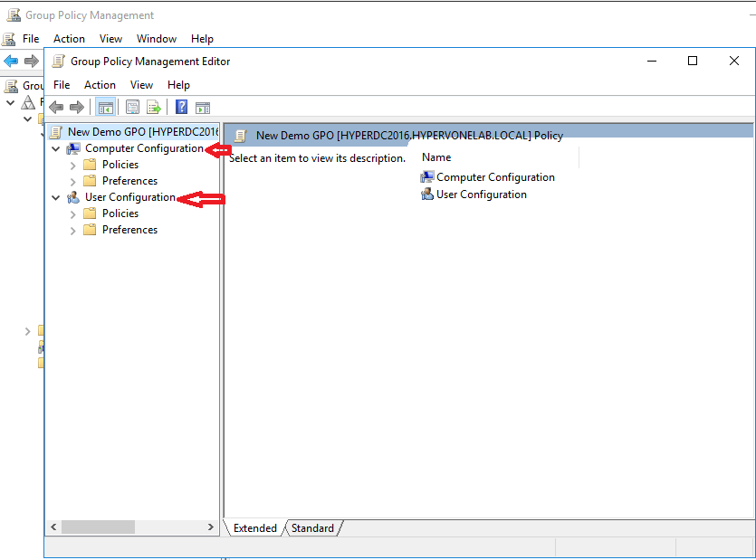Viewport: 756px width, 560px height.
Task: Expand the Policies node under Computer Configuration
Action: pyautogui.click(x=72, y=164)
